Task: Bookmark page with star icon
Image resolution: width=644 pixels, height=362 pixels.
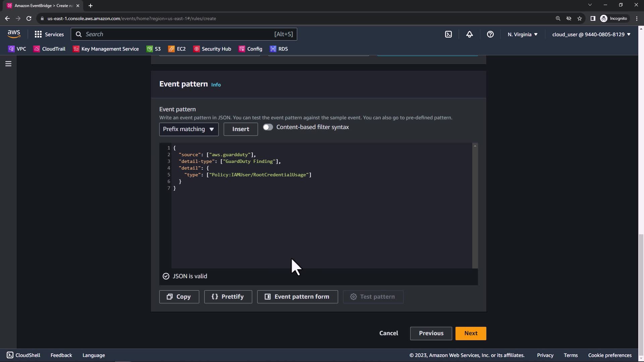Action: (580, 18)
